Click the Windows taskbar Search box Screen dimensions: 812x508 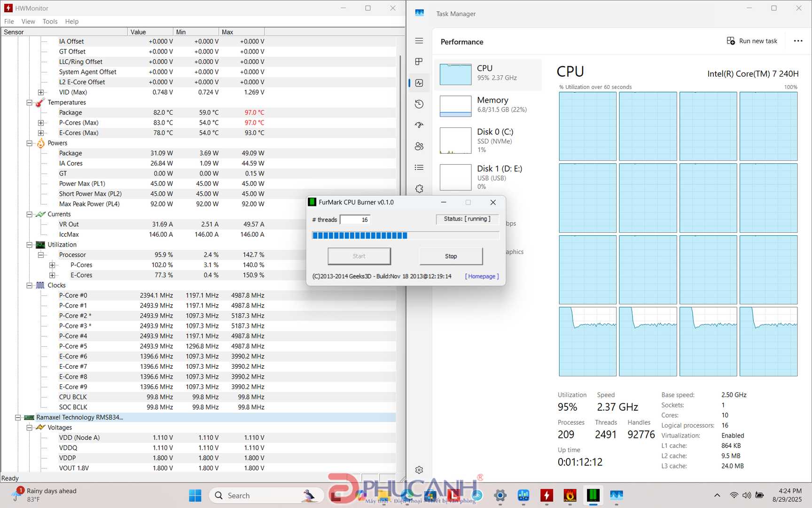pos(266,495)
